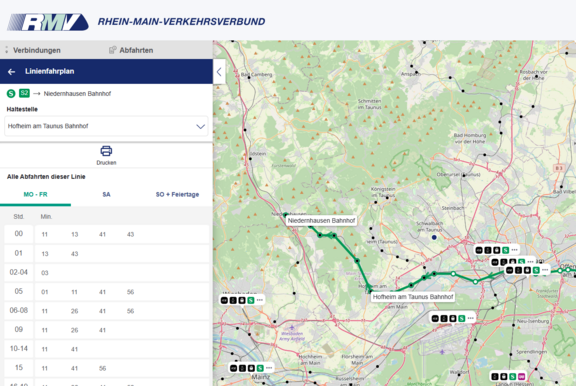Select the MO - FR schedule tab
The height and width of the screenshot is (386, 576).
(35, 195)
